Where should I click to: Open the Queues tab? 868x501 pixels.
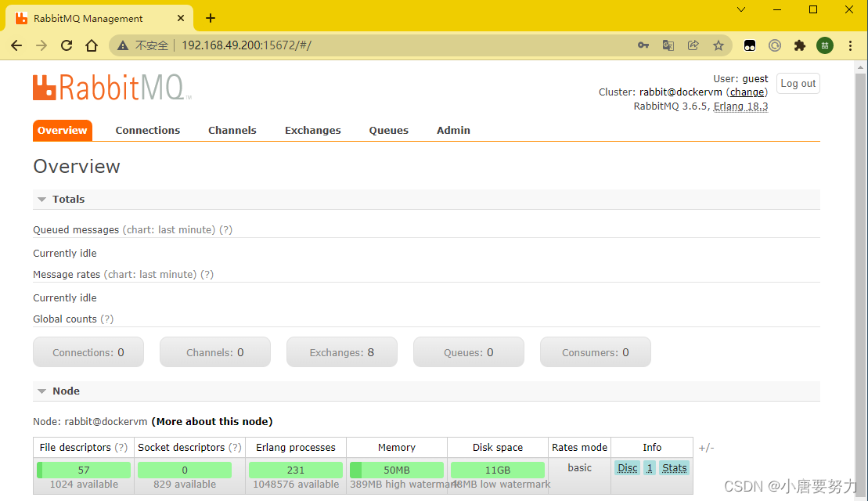click(389, 130)
